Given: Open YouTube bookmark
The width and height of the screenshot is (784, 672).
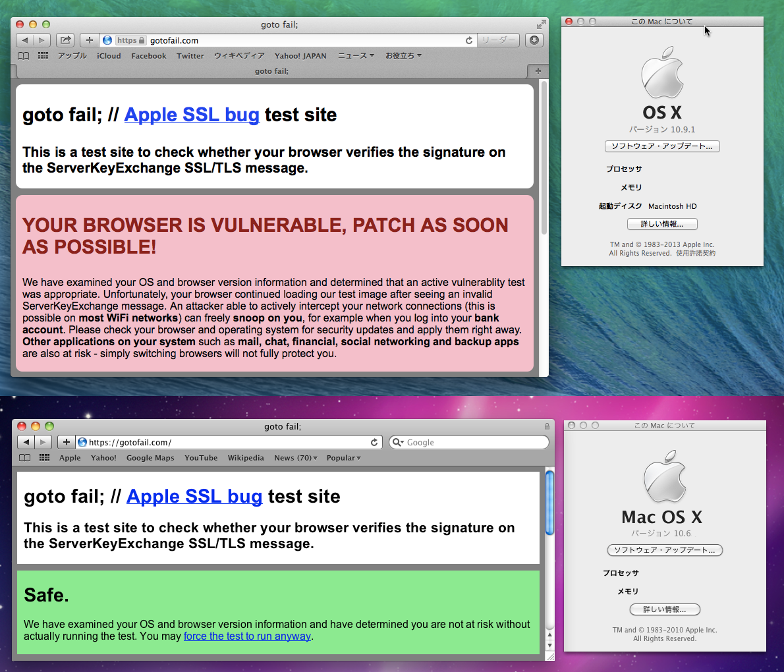Looking at the screenshot, I should [201, 458].
